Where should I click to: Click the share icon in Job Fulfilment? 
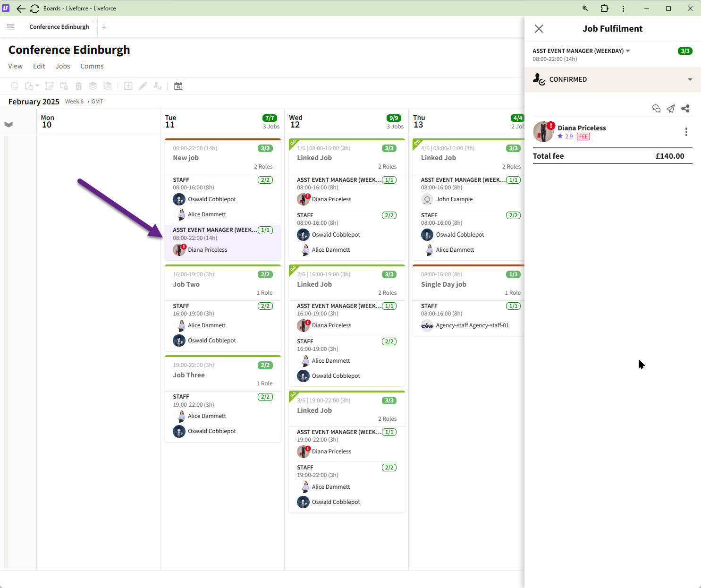[685, 109]
